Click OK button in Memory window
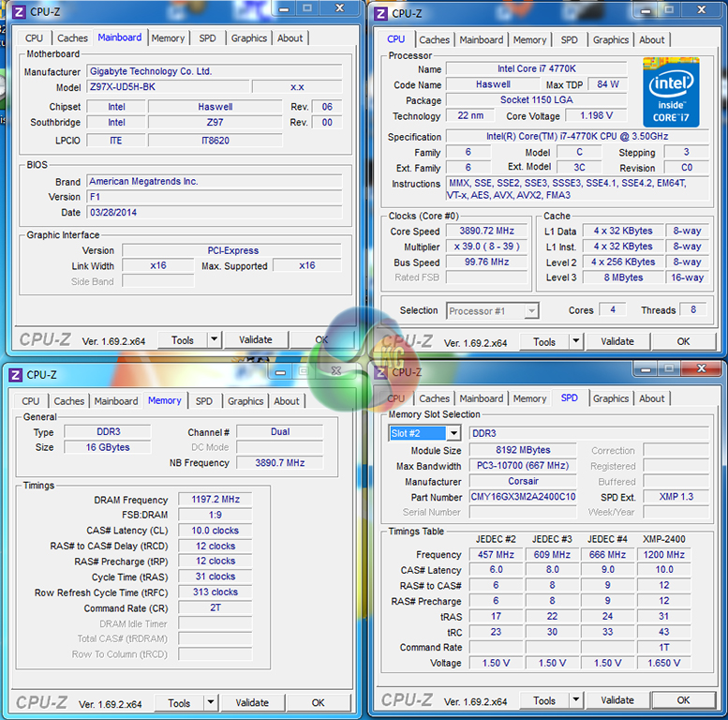Viewport: 728px width, 720px height. [x=318, y=702]
